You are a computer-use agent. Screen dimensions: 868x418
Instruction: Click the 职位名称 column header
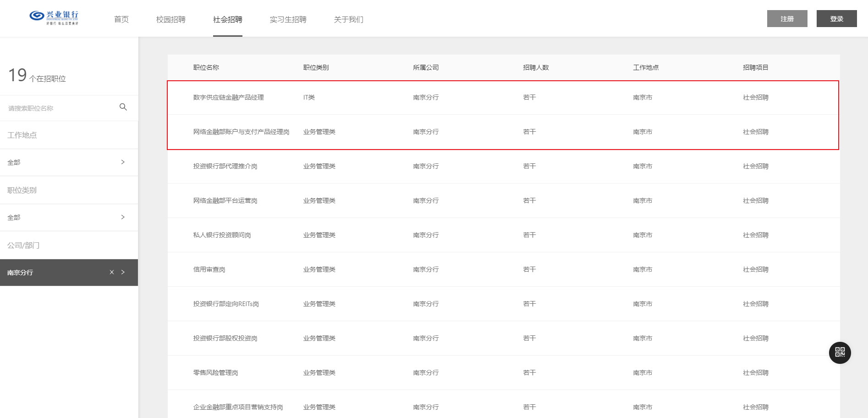click(x=206, y=67)
